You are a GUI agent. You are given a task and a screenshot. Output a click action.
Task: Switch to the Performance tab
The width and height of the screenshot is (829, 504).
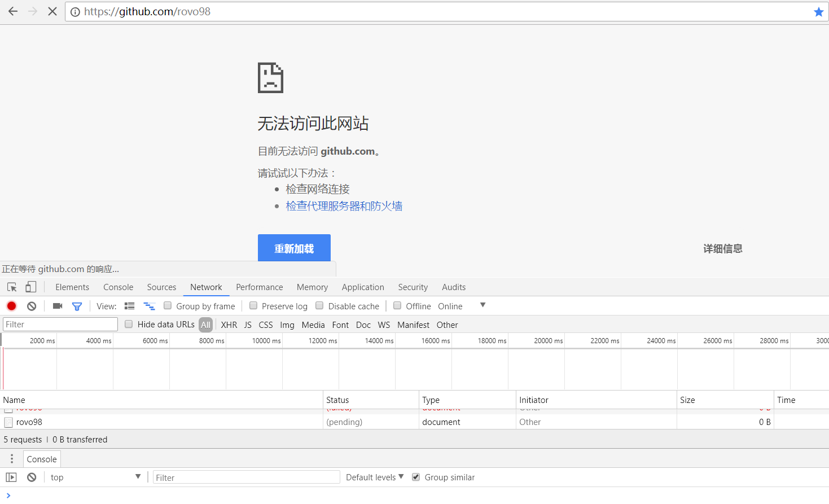[x=259, y=287]
